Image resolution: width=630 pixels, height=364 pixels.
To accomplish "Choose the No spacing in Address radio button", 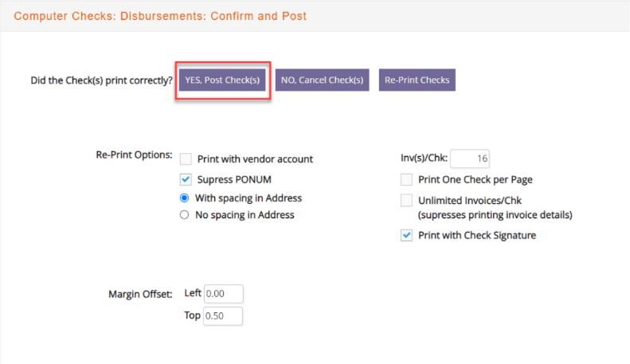I will click(185, 215).
